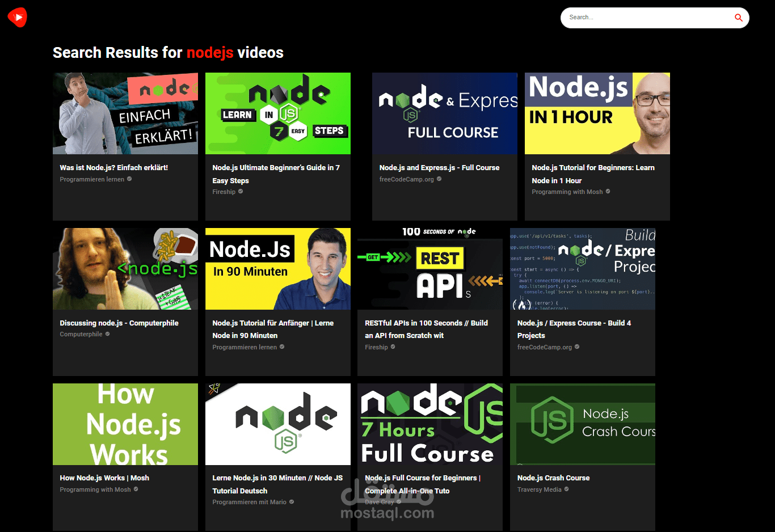The image size is (775, 532).
Task: Click title 'Was ist Node.js? Einfach erklärt!'
Action: [114, 167]
